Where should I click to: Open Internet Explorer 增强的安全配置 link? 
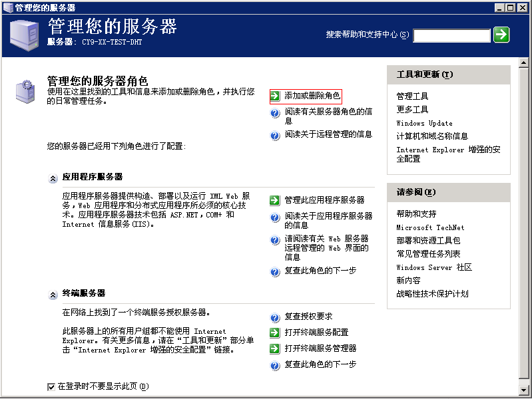(x=448, y=154)
